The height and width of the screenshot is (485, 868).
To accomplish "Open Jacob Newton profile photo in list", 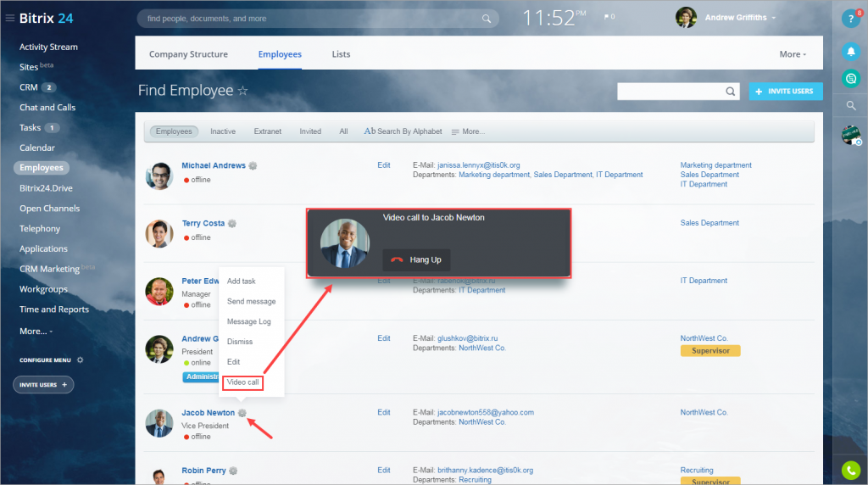I will (159, 424).
